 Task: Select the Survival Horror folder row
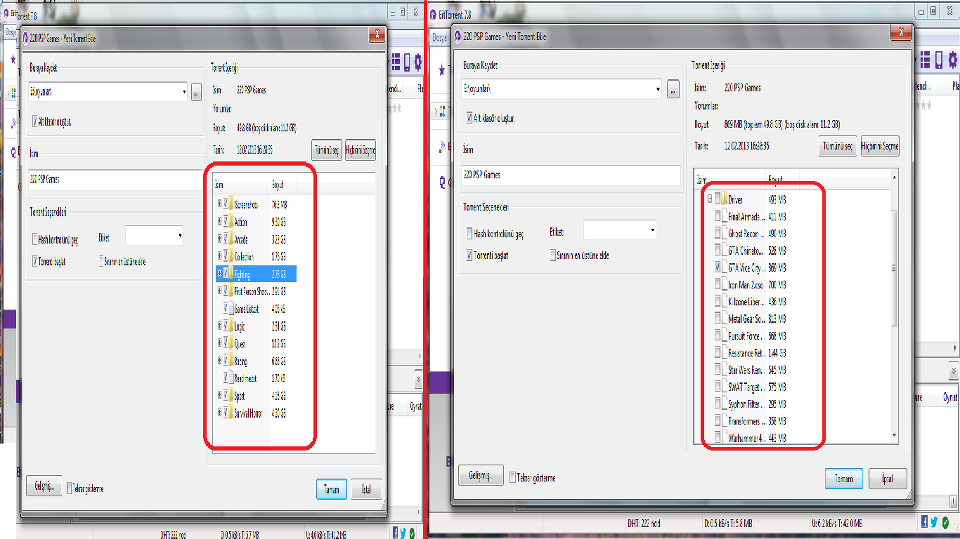click(256, 413)
